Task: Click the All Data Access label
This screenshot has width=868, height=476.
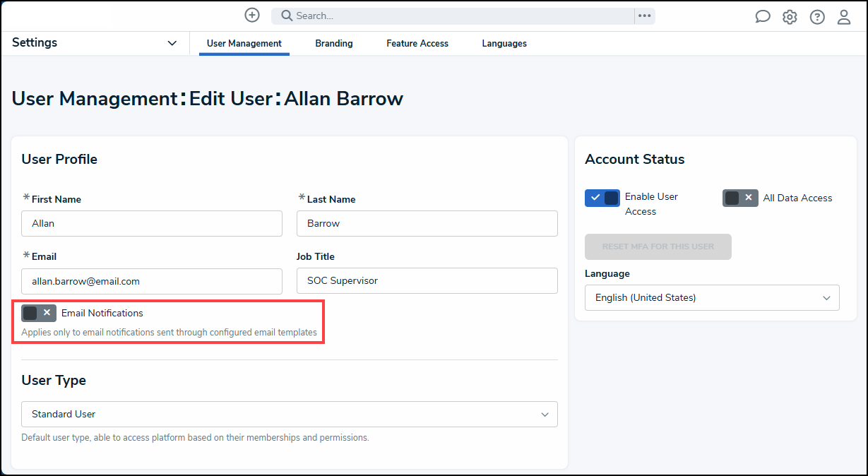Action: click(x=798, y=198)
